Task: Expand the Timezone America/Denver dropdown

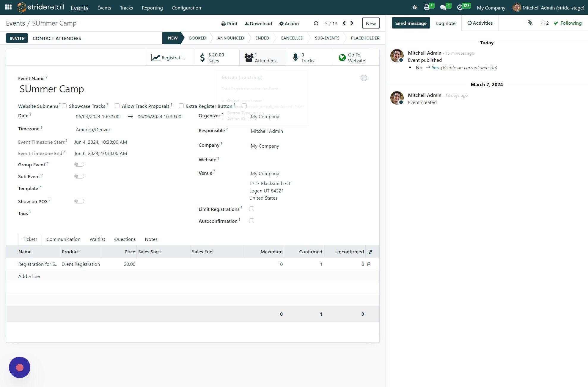Action: click(93, 129)
